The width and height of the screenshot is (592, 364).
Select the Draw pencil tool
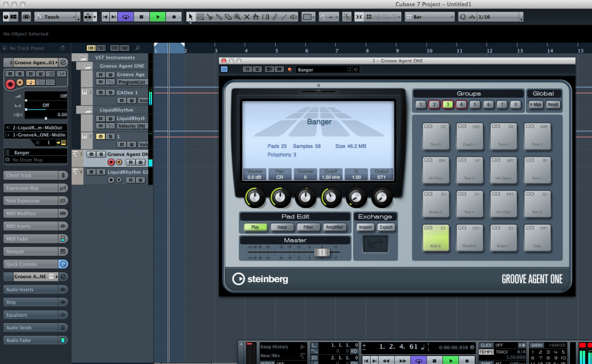(275, 17)
